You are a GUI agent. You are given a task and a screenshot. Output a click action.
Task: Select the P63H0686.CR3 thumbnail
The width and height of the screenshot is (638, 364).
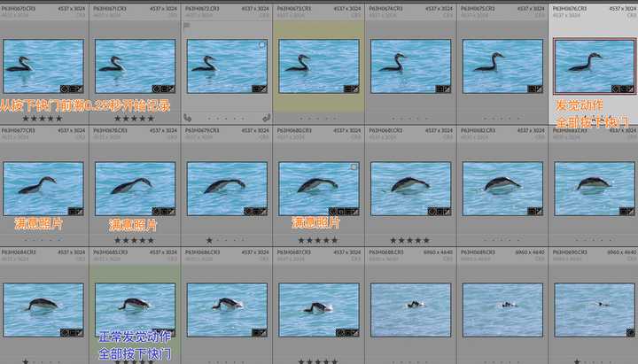point(227,310)
